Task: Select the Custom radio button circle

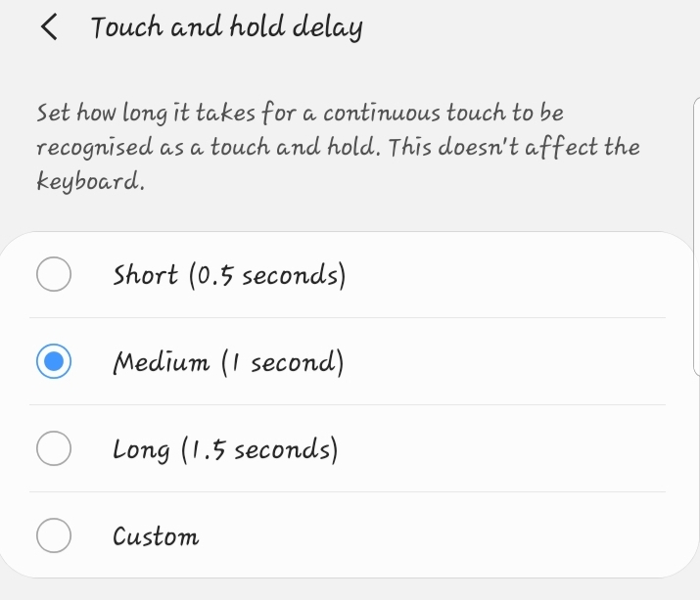Action: 54,535
